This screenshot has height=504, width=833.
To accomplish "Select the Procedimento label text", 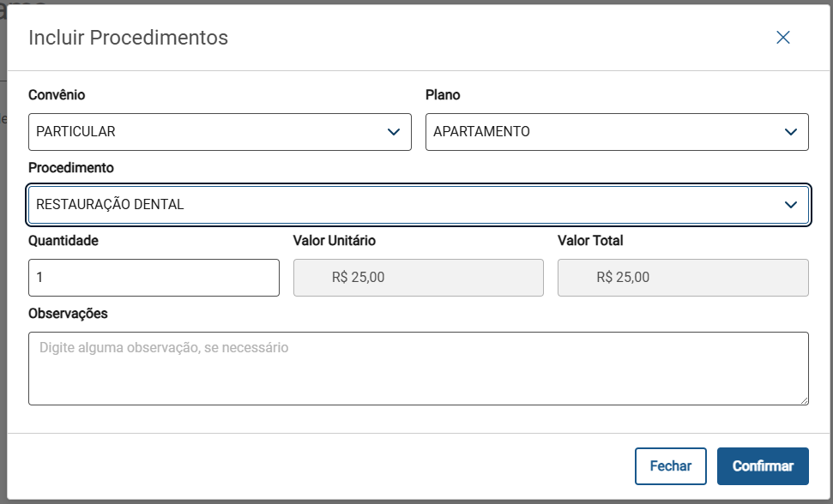I will (x=70, y=168).
